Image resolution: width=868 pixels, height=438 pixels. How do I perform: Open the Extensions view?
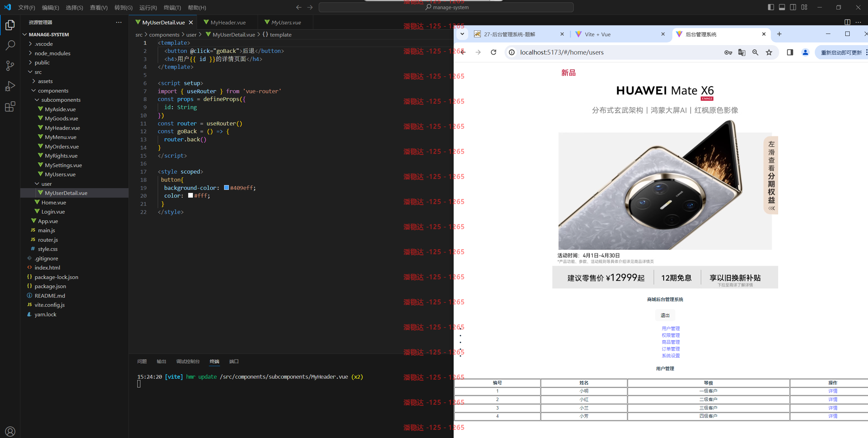pos(10,106)
